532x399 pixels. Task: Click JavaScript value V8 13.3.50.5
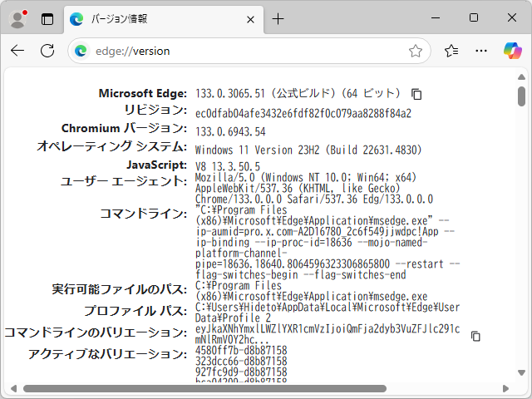click(x=228, y=166)
